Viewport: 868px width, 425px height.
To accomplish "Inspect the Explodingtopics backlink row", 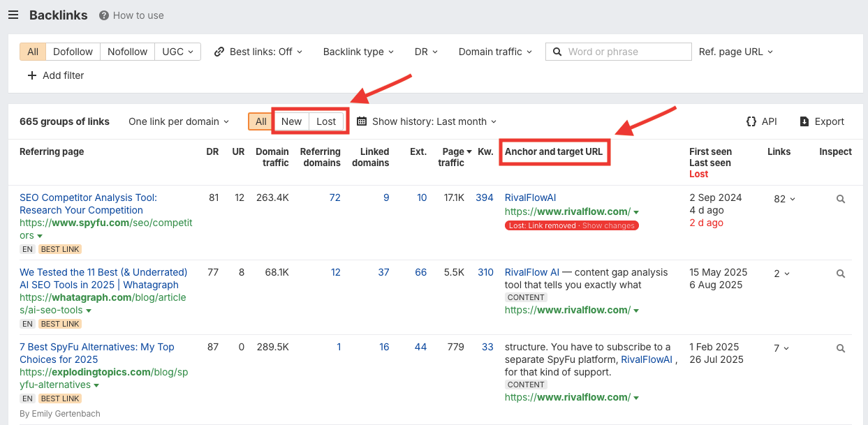I will pyautogui.click(x=840, y=348).
